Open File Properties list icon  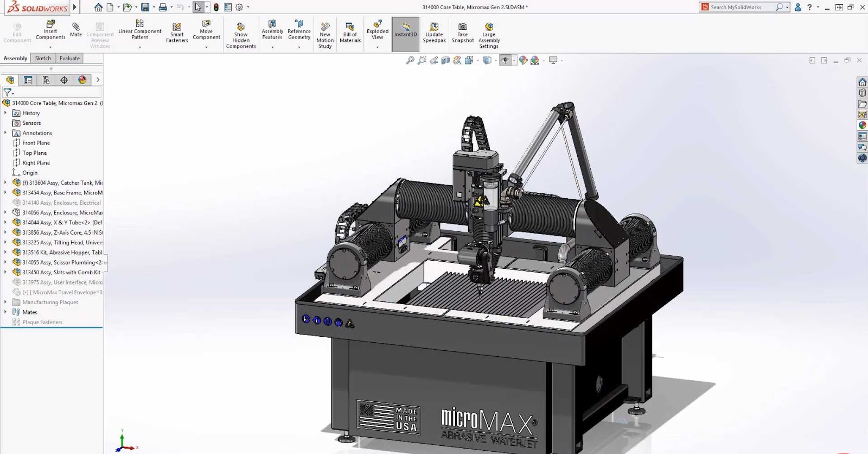pyautogui.click(x=228, y=7)
